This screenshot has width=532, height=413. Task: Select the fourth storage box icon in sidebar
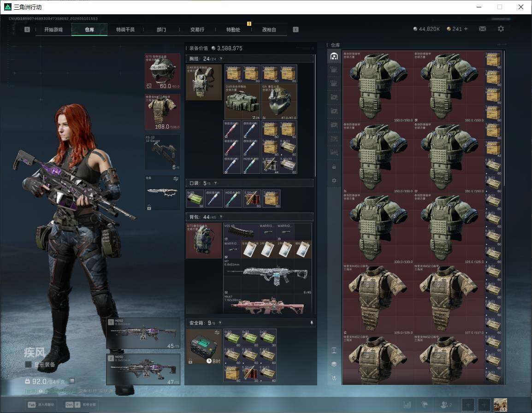point(334,111)
